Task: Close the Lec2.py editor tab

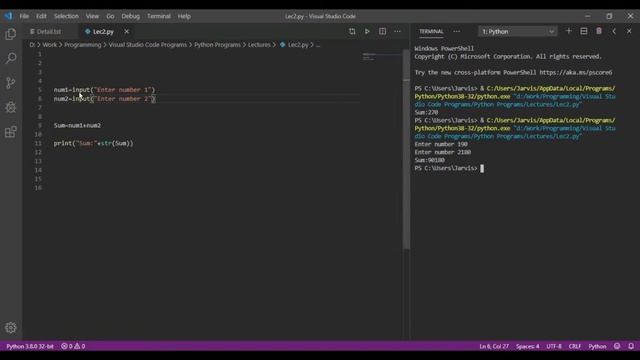Action: (127, 31)
